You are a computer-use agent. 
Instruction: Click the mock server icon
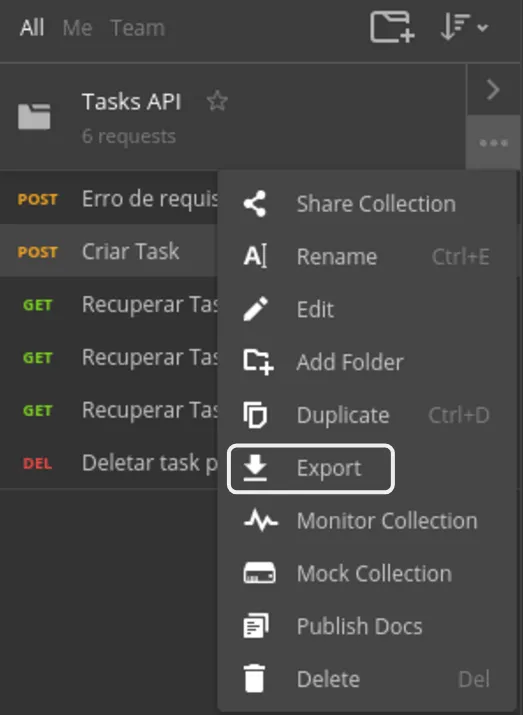pyautogui.click(x=259, y=573)
